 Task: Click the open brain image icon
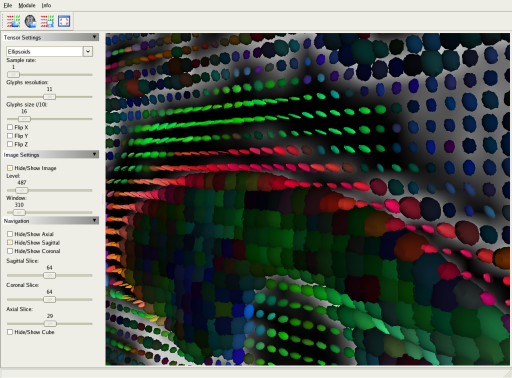tap(30, 21)
